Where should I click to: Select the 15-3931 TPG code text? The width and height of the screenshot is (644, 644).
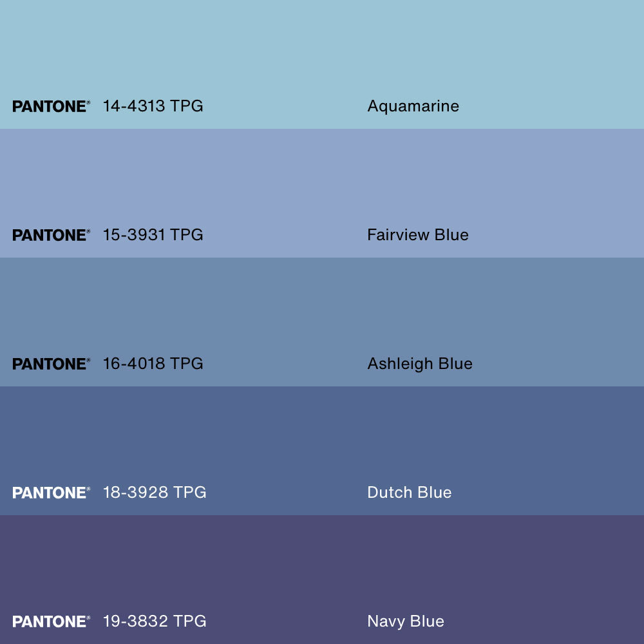coord(153,235)
